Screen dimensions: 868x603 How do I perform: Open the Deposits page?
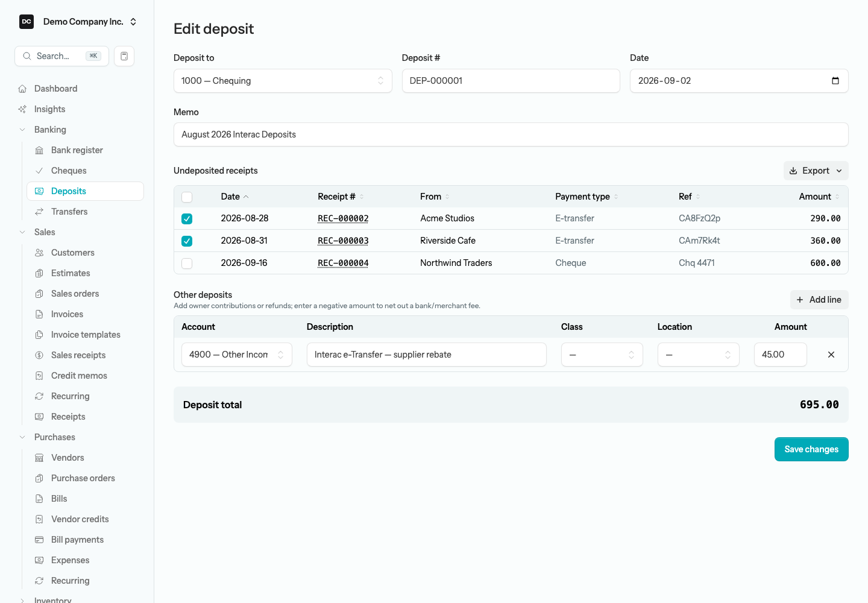point(85,191)
